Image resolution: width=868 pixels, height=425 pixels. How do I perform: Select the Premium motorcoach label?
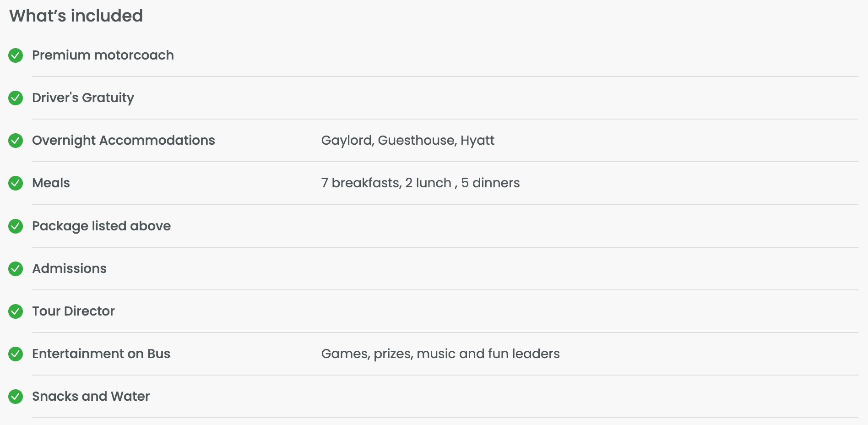103,55
